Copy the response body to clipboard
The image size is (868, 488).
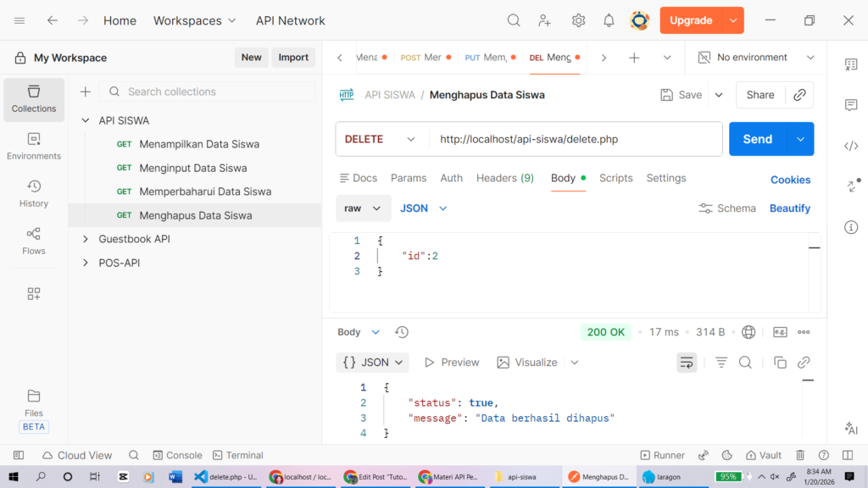point(780,363)
